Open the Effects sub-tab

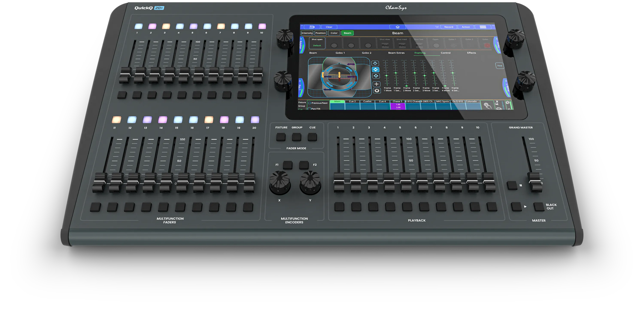tap(471, 53)
